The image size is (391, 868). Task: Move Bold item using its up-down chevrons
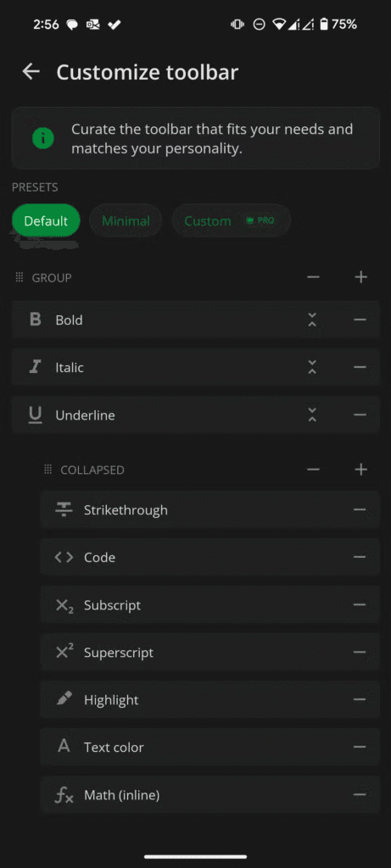(x=312, y=320)
